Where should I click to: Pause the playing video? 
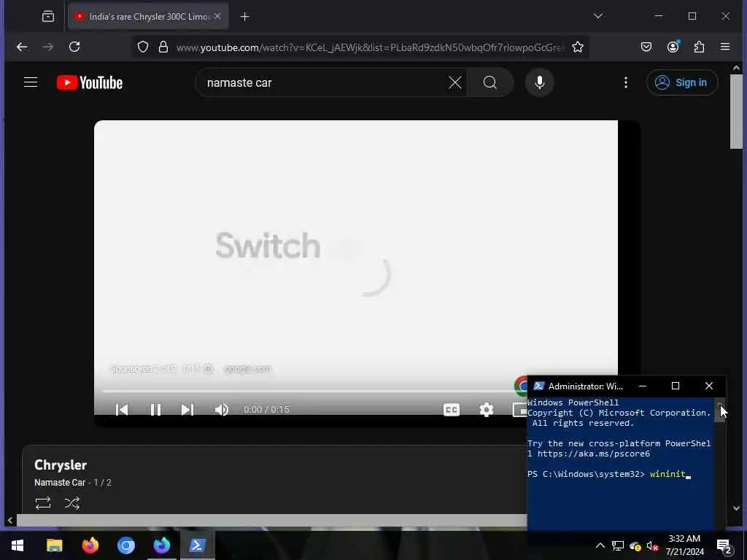point(155,410)
